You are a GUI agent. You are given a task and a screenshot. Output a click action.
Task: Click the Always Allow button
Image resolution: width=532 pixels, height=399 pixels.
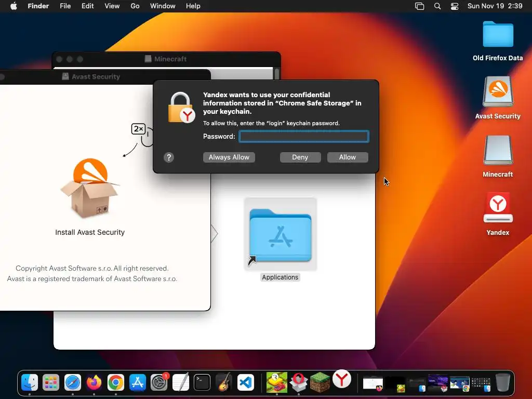(229, 157)
